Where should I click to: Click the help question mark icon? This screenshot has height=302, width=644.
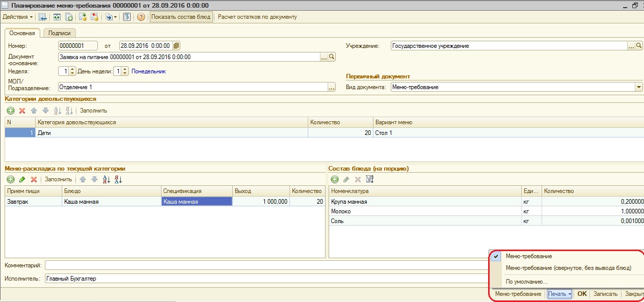click(141, 17)
